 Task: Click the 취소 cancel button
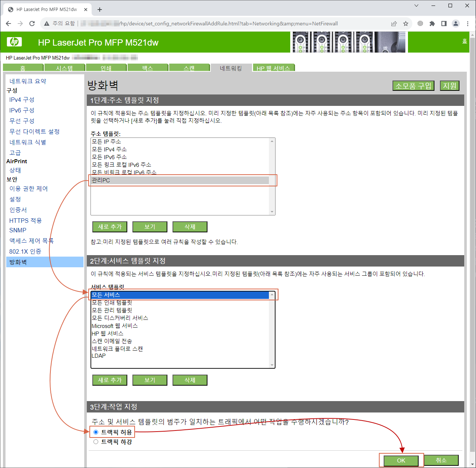coord(441,460)
